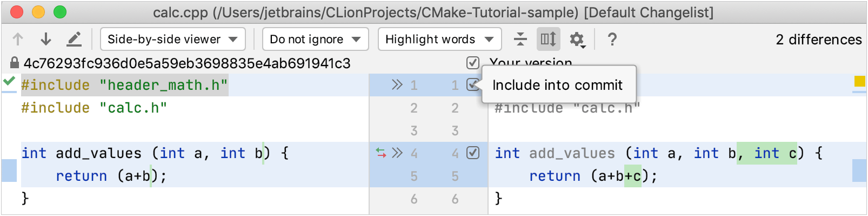Apply line 1 change with chevron arrows
This screenshot has width=868, height=216.
point(397,84)
